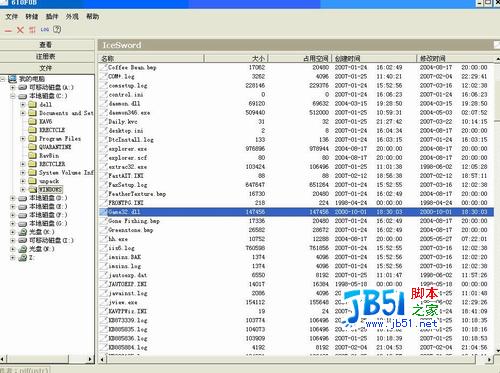Click the drive icon for 本地磁盘 (D:)
This screenshot has height=373, width=500.
[23, 198]
